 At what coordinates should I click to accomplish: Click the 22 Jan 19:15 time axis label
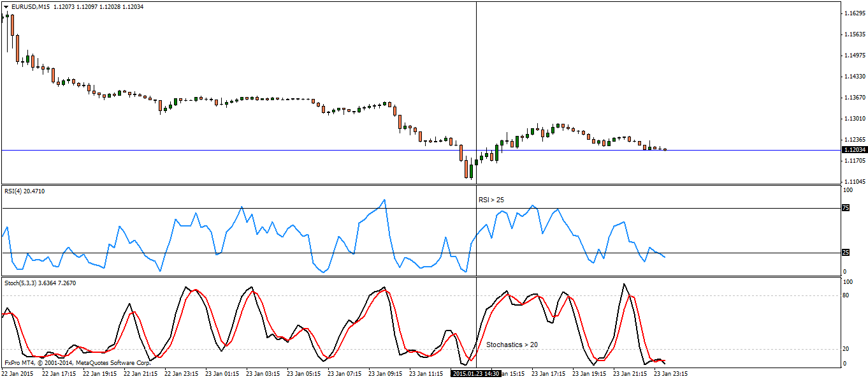pyautogui.click(x=101, y=373)
